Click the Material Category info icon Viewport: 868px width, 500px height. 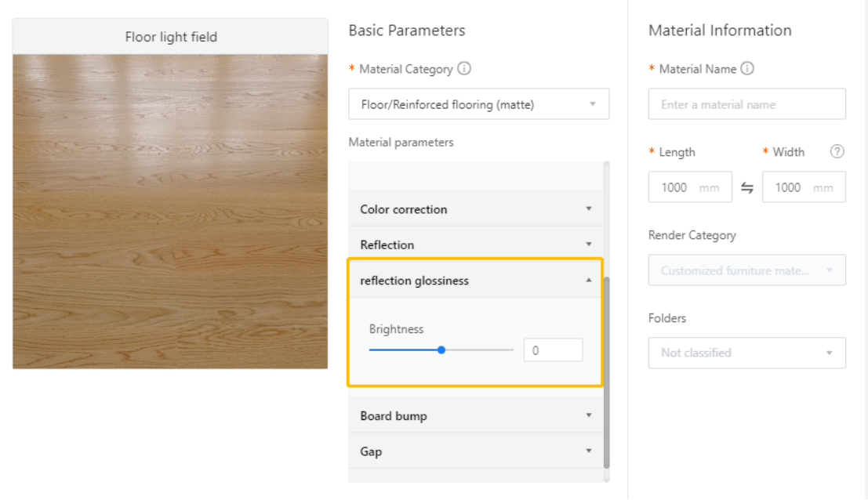464,69
